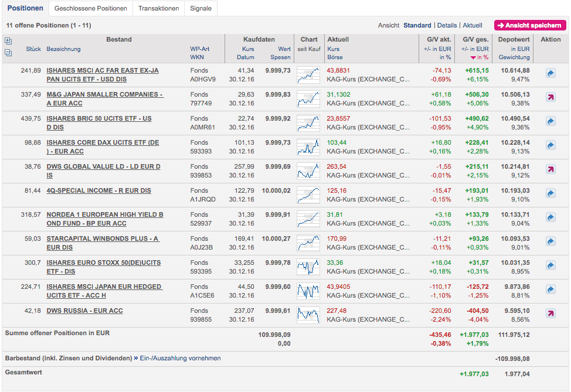Click blue action arrow for Nordea European High Yield
This screenshot has height=392, width=571.
point(550,217)
